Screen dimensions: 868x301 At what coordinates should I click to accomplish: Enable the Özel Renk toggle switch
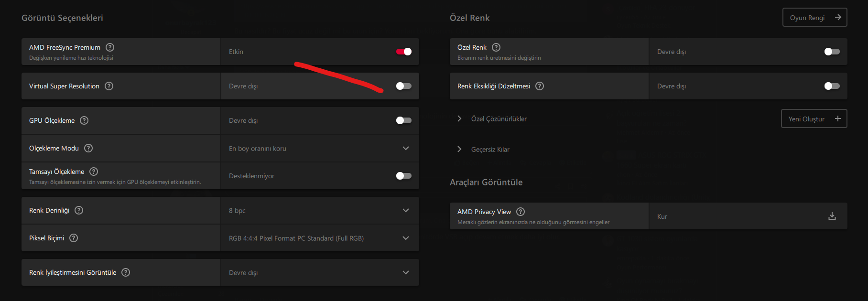832,52
